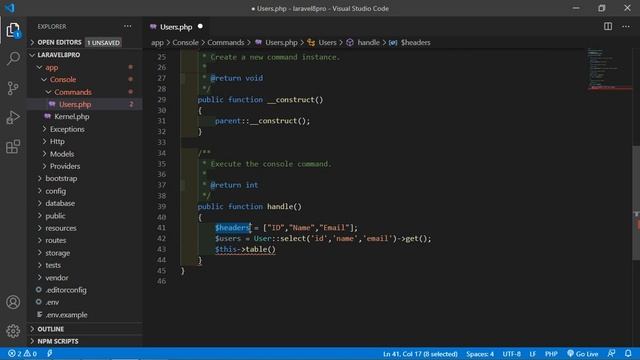The width and height of the screenshot is (640, 360).
Task: Open Kernel.php in the file tree
Action: pyautogui.click(x=84, y=117)
